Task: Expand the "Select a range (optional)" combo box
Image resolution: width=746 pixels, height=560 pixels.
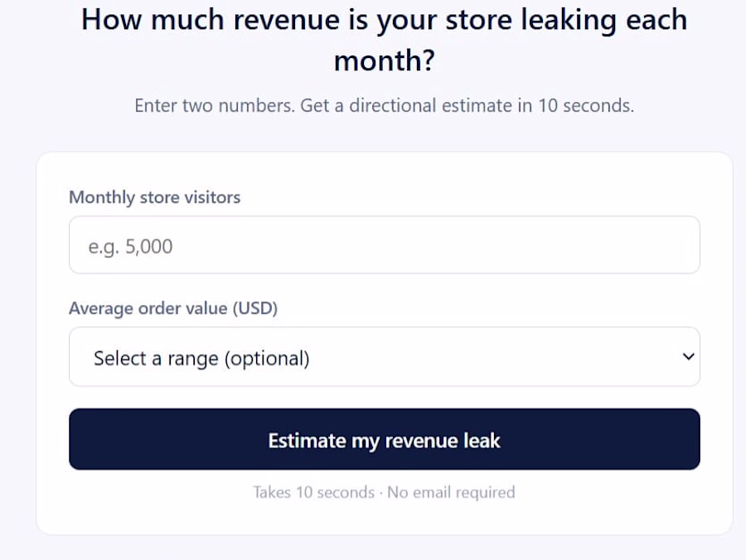Action: click(x=384, y=357)
